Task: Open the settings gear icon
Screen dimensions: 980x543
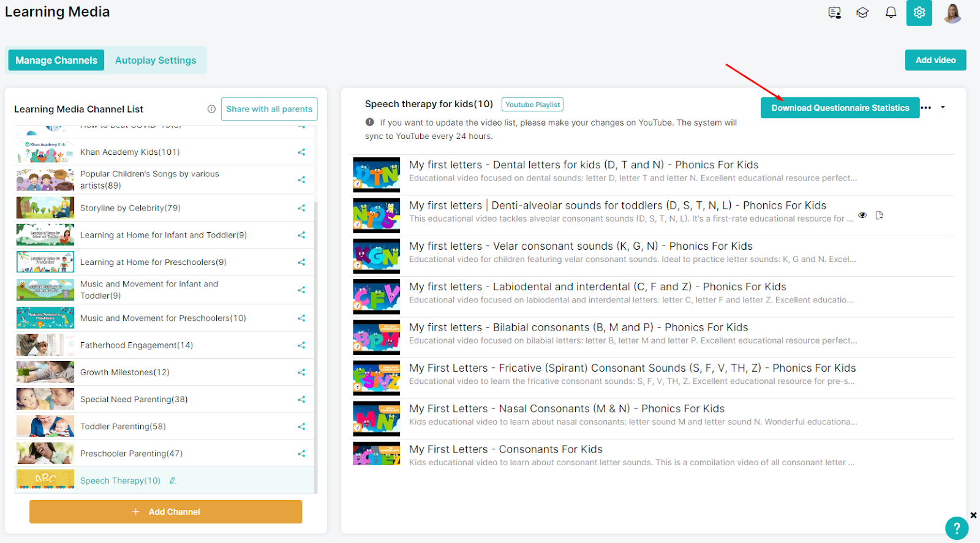Action: pos(919,12)
